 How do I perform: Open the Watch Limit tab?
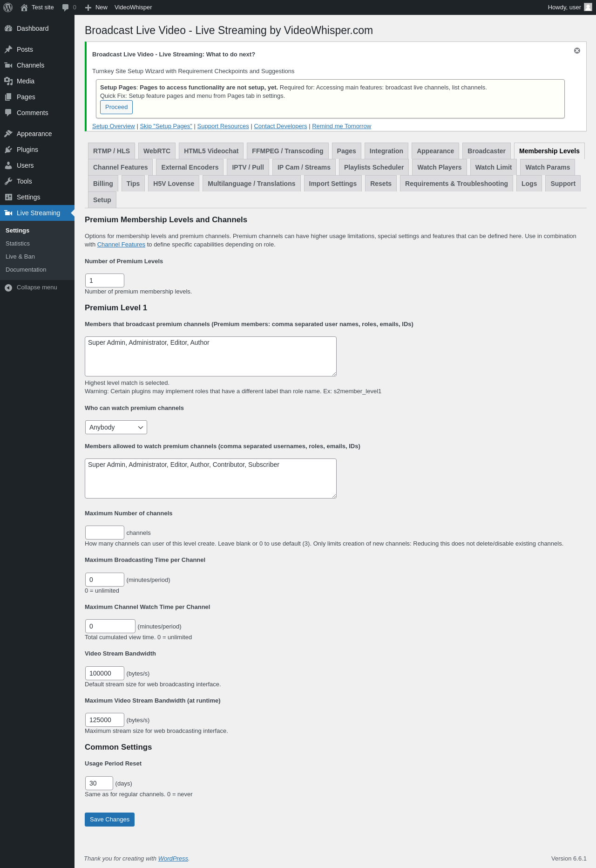pyautogui.click(x=493, y=167)
